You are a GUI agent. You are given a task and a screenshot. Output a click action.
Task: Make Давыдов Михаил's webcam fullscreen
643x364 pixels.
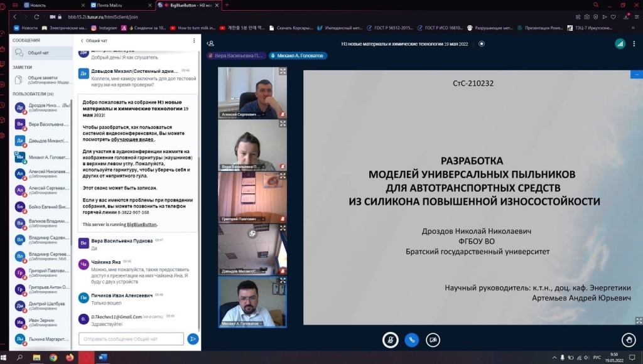(x=283, y=228)
